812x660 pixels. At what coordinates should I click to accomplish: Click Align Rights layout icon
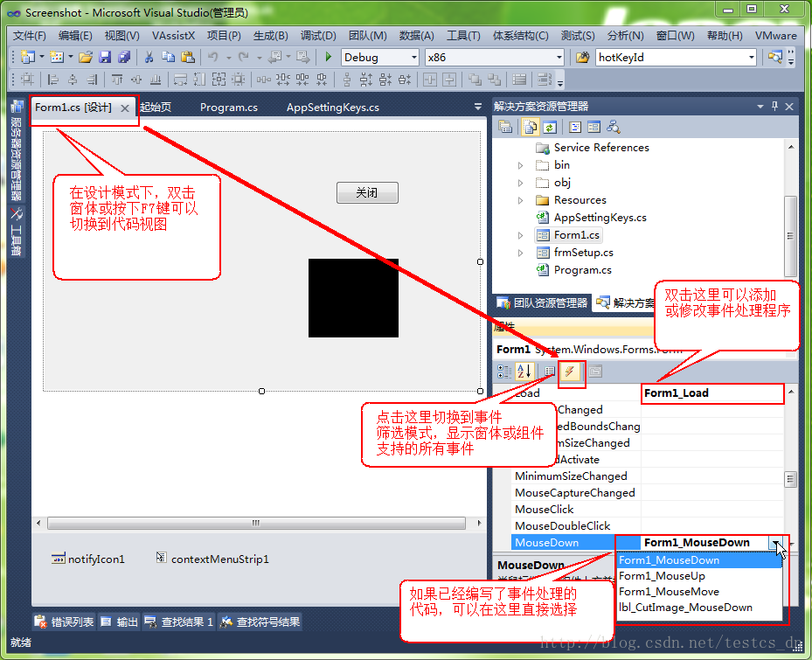pos(92,80)
